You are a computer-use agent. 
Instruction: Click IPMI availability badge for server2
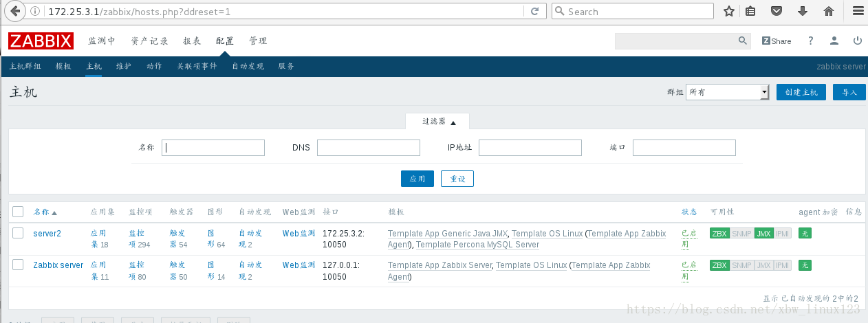click(783, 234)
